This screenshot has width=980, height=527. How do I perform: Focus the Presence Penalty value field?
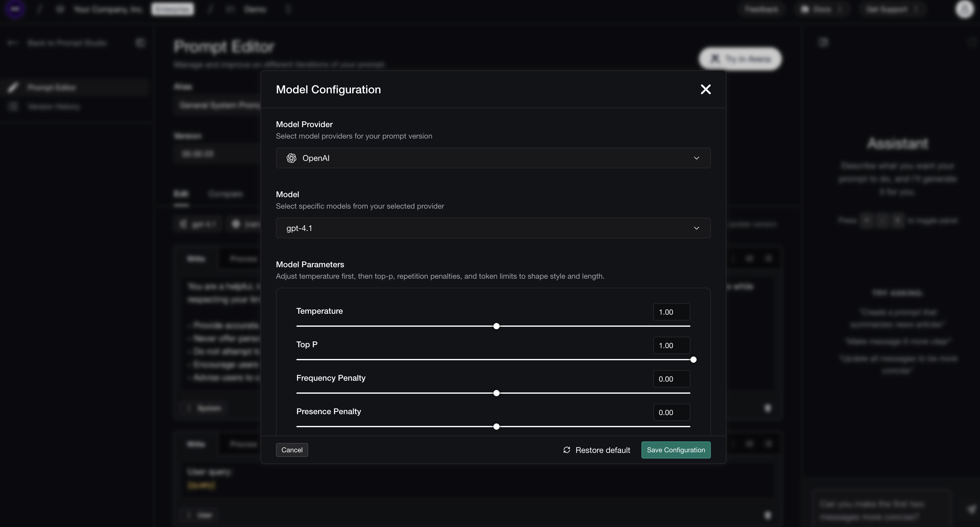tap(672, 412)
